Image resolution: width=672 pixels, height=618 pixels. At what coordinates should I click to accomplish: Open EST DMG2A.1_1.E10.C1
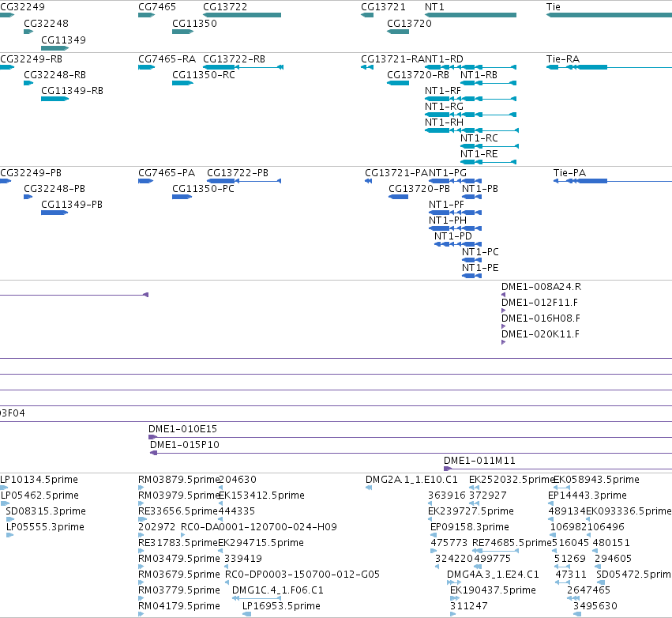pos(411,480)
